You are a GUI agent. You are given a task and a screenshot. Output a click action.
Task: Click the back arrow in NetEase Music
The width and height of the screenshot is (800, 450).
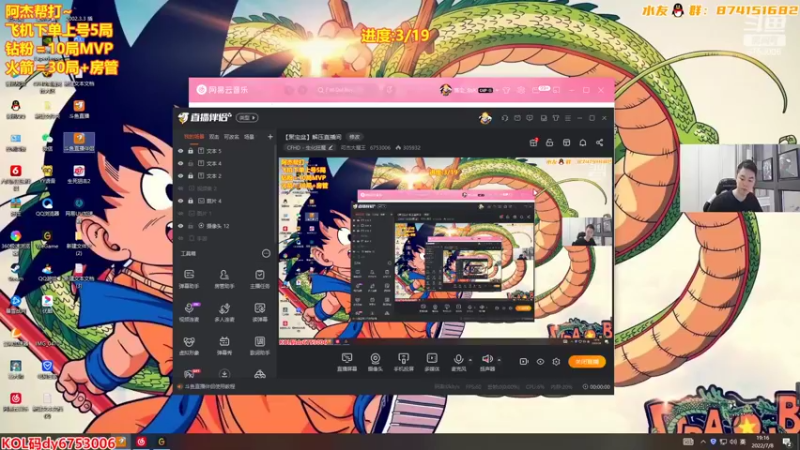289,90
